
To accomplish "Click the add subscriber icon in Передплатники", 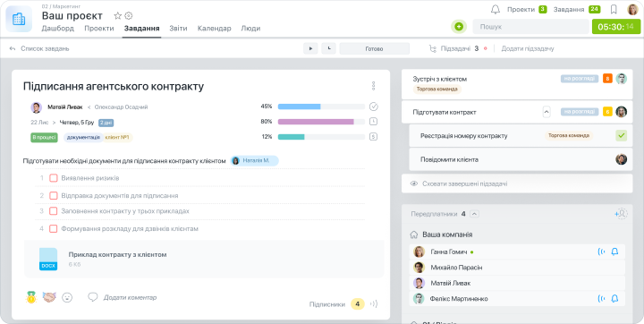I will [x=621, y=214].
